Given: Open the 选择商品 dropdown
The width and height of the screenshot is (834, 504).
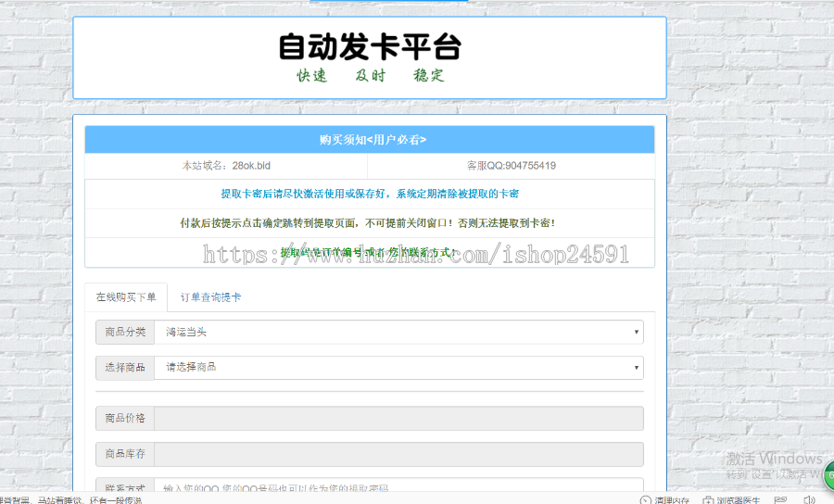Looking at the screenshot, I should click(398, 368).
